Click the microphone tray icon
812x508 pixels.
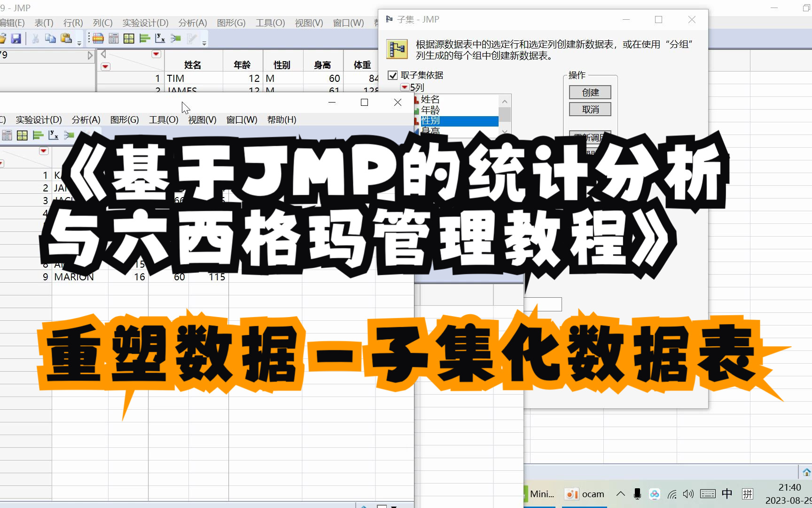[x=637, y=494]
